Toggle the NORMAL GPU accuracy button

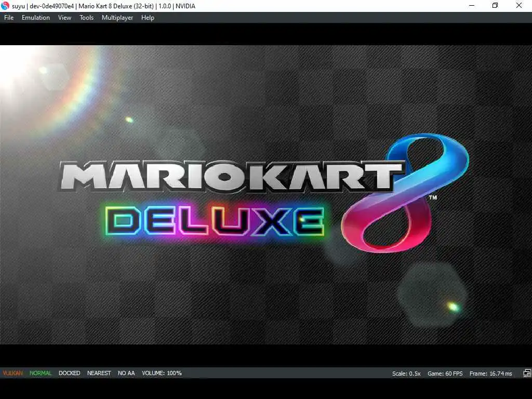[41, 373]
